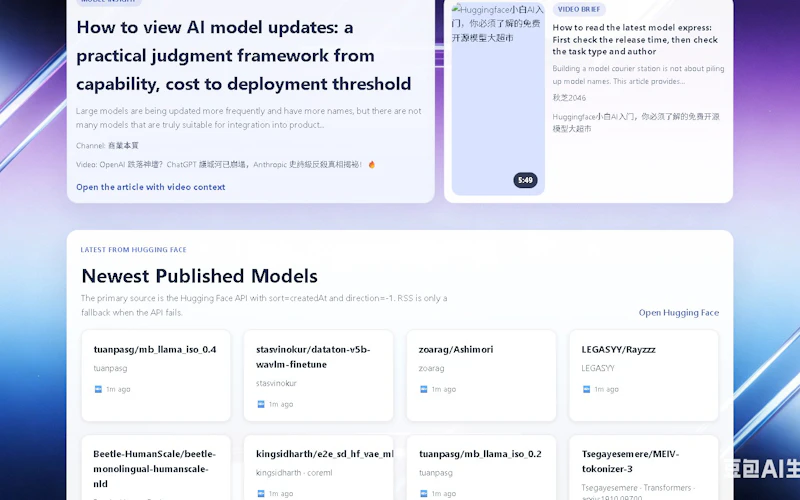The height and width of the screenshot is (500, 800).
Task: Open 'How to read the latest model express' article
Action: coord(635,39)
